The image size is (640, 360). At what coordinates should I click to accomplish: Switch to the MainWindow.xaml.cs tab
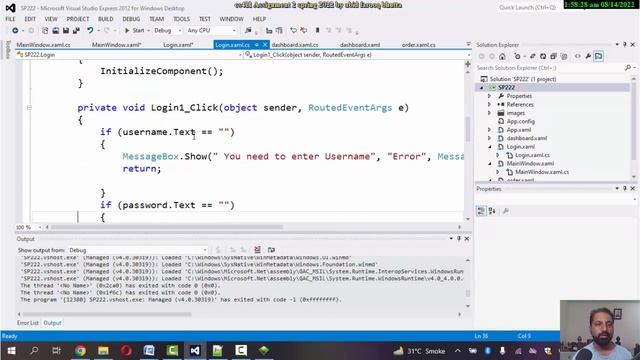click(43, 45)
